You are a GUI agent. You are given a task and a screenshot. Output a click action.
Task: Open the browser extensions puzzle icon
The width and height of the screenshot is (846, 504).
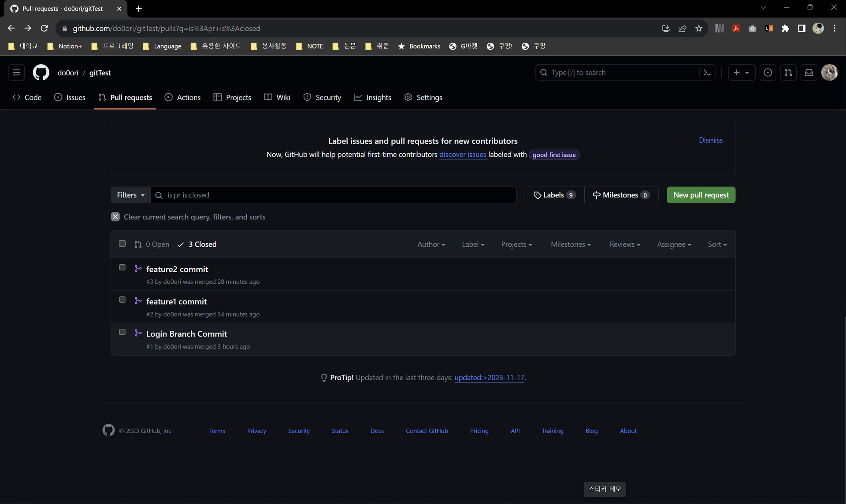pyautogui.click(x=785, y=28)
